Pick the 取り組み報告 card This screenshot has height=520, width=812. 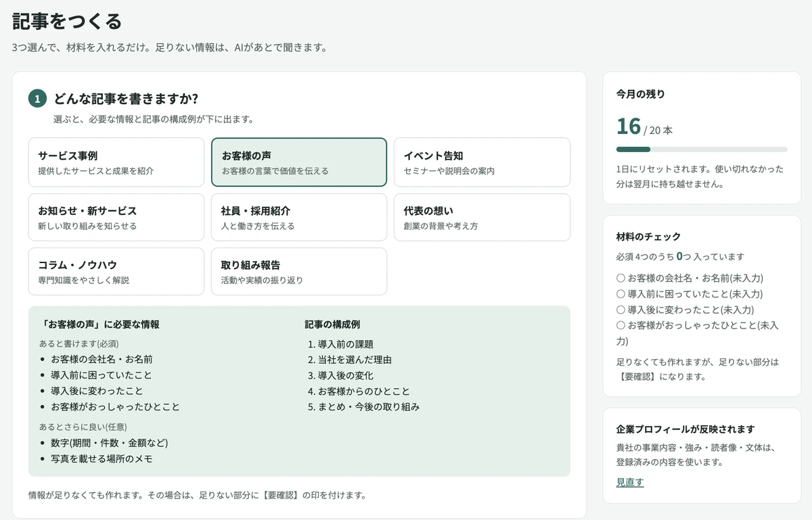299,271
